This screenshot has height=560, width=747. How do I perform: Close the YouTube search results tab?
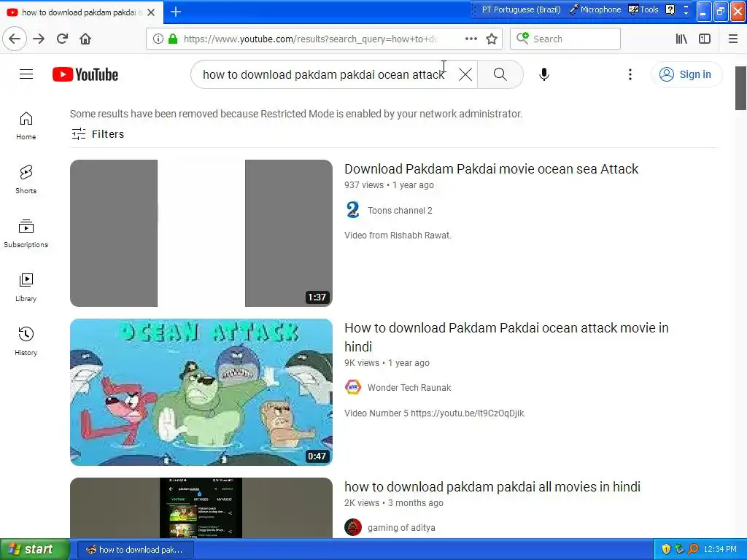(151, 12)
